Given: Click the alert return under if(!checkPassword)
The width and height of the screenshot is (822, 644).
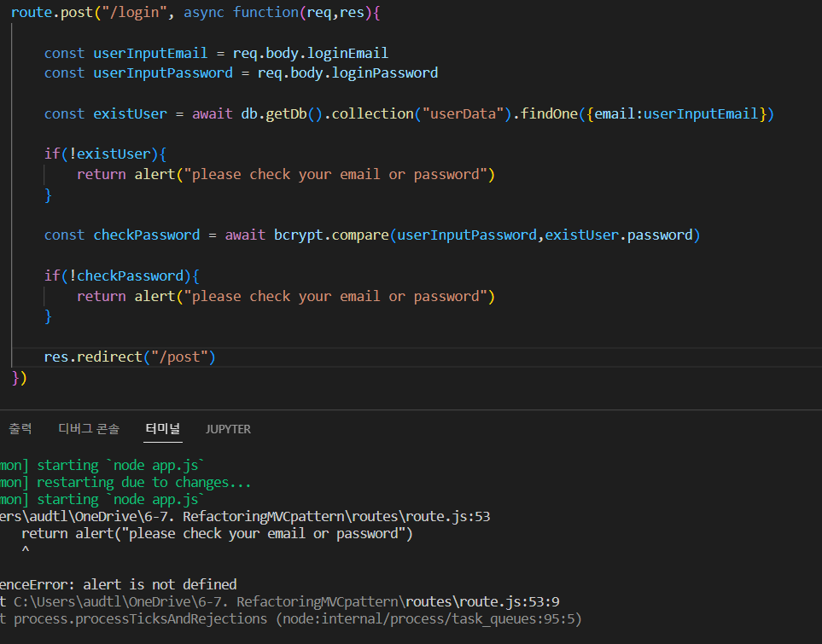Looking at the screenshot, I should 286,297.
